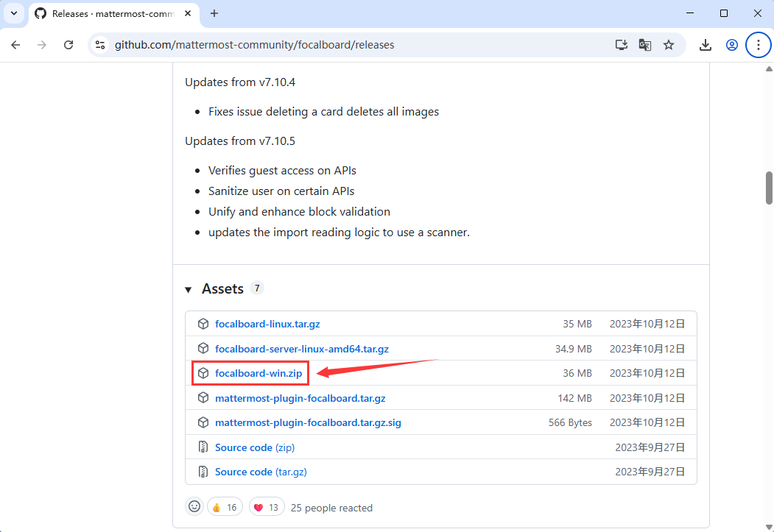Click the 36 MB size of focalboard-win.zip

click(577, 373)
